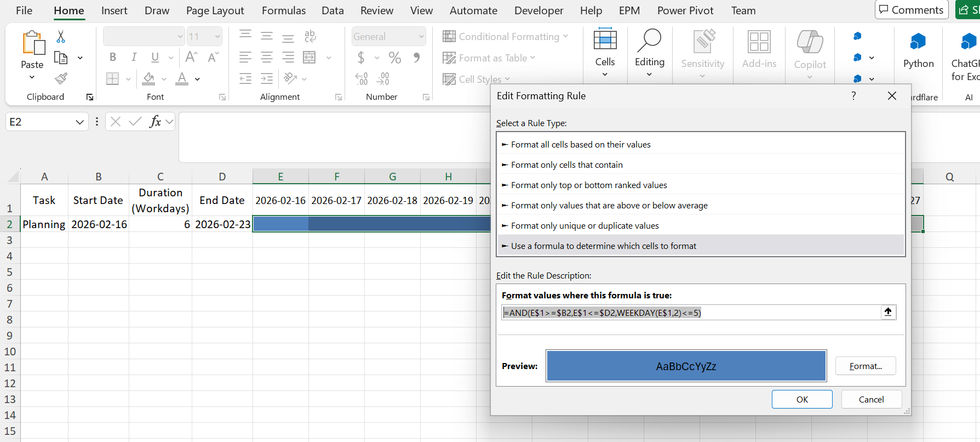Viewport: 980px width, 442px height.
Task: Increase indent in Alignment group
Action: tap(267, 78)
